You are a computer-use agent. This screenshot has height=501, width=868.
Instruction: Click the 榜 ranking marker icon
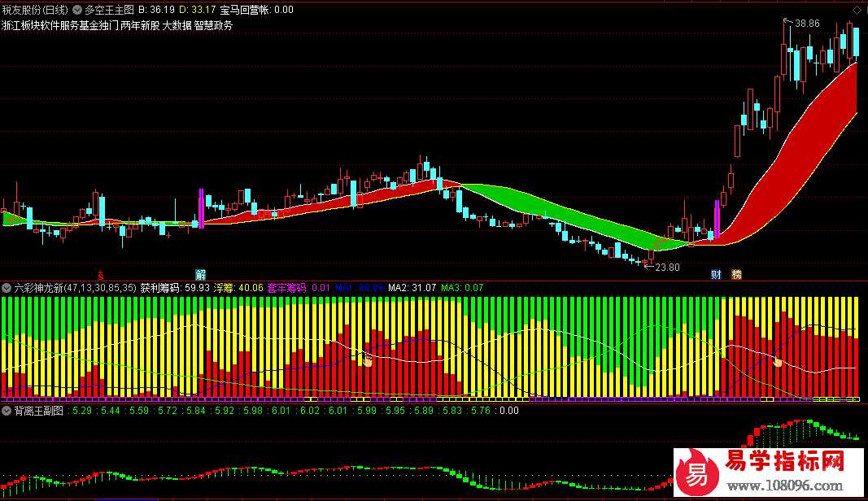tap(736, 274)
